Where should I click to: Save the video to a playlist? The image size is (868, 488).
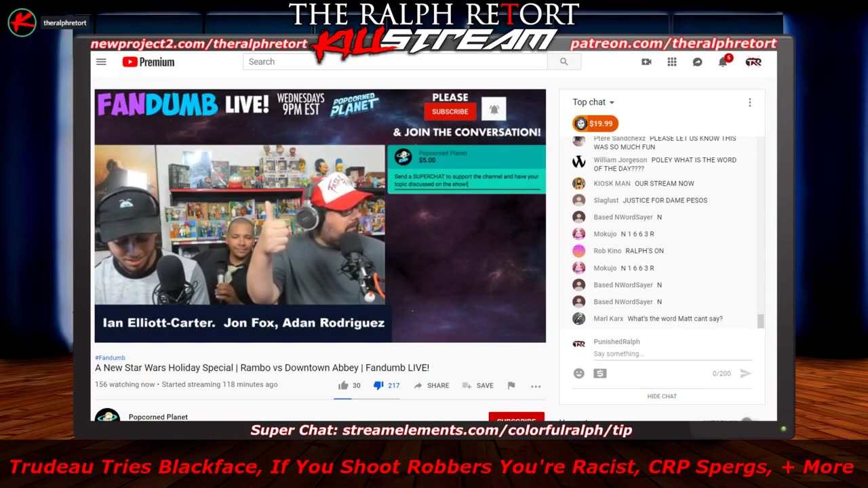[x=478, y=385]
